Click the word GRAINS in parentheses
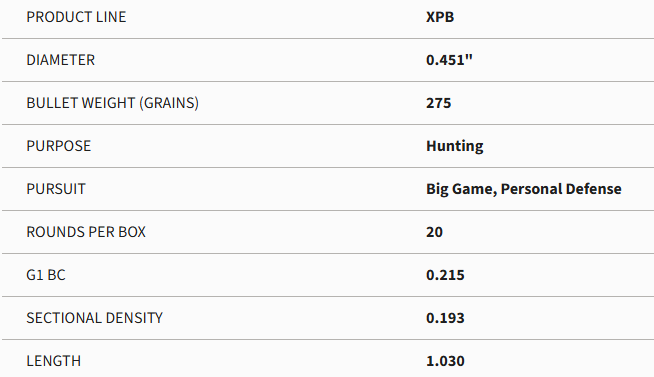 (169, 103)
